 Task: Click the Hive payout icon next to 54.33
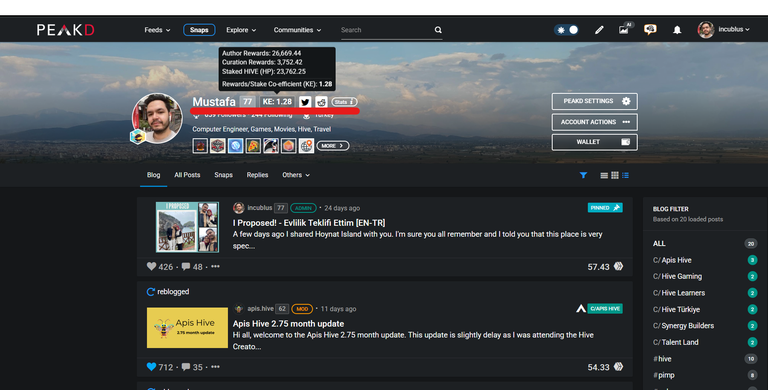click(x=619, y=366)
